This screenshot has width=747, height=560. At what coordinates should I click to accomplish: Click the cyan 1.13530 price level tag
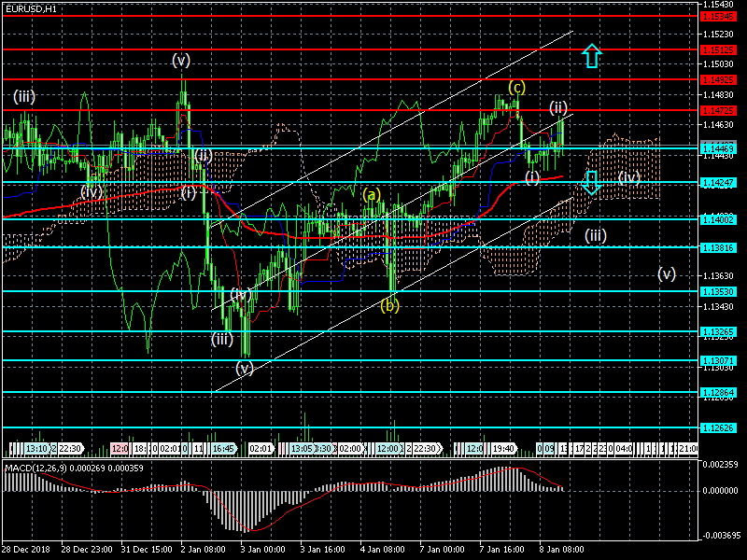(718, 291)
